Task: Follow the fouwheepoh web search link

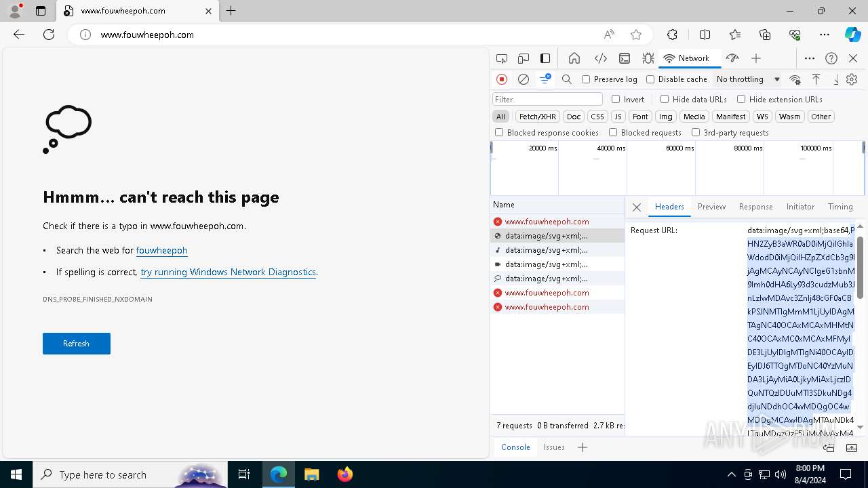Action: (x=161, y=250)
